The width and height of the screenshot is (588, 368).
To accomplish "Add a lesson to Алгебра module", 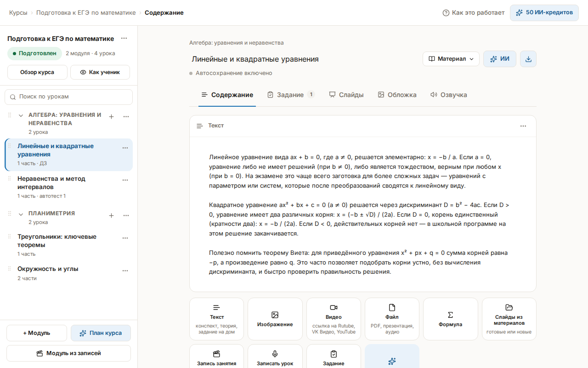I will tap(111, 117).
